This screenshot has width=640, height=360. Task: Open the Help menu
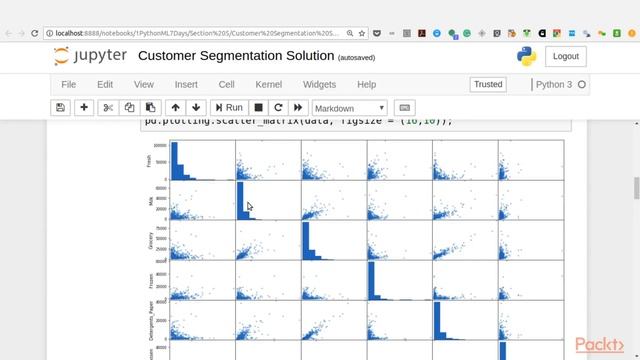click(367, 84)
